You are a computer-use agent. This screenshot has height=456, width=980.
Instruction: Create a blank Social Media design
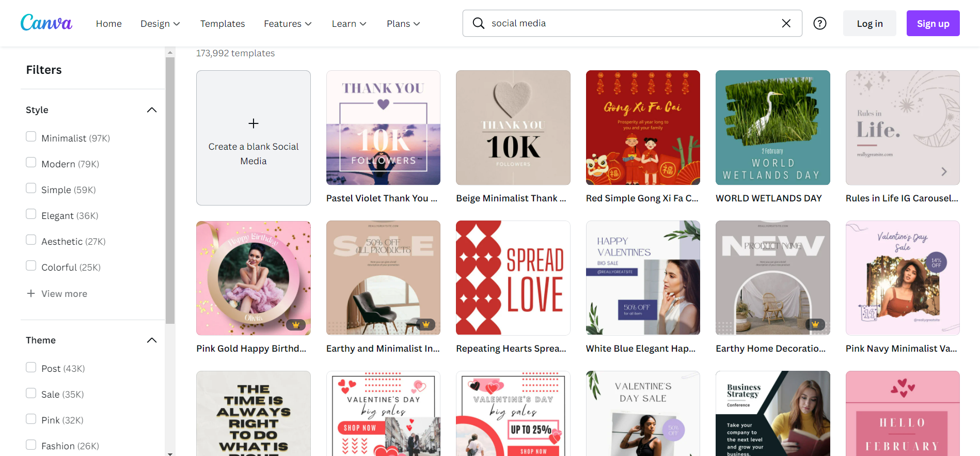coord(254,138)
